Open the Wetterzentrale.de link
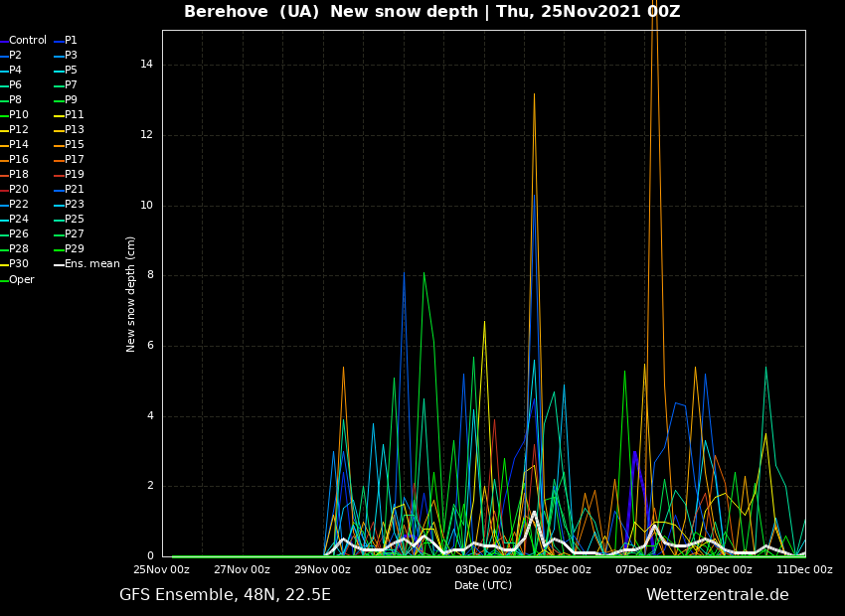Screen dimensions: 845x616 (x=717, y=595)
